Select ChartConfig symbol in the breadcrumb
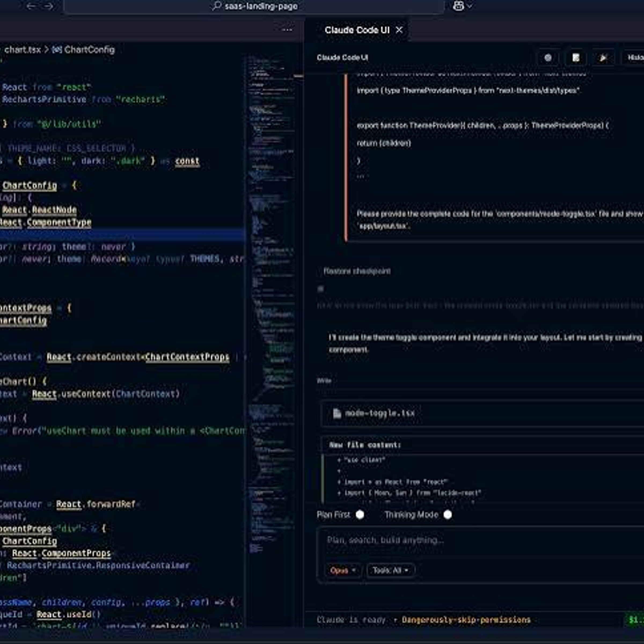This screenshot has width=644, height=644. point(89,50)
